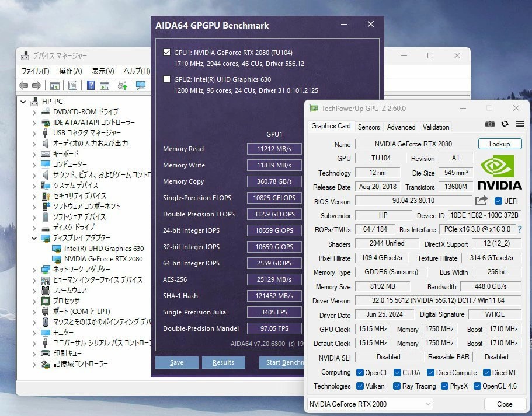This screenshot has width=532, height=416.
Task: Switch to the Validation tab in GPU-Z
Action: click(x=436, y=127)
